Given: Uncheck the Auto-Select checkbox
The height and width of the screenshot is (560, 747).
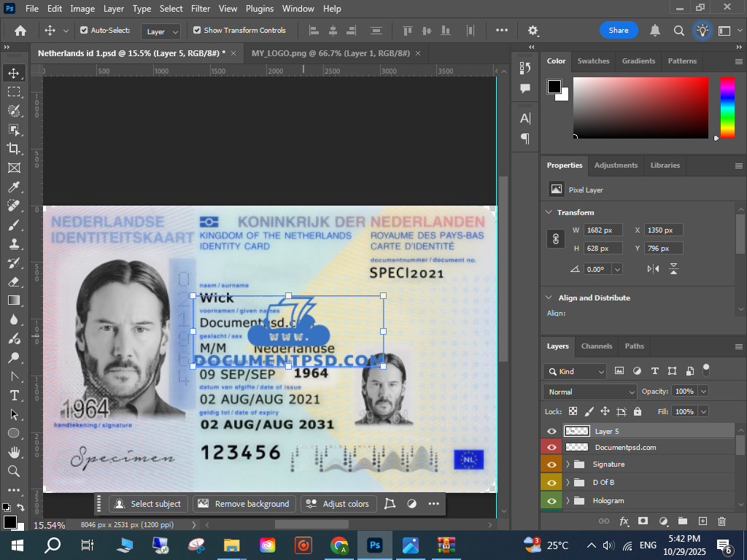Looking at the screenshot, I should [84, 31].
